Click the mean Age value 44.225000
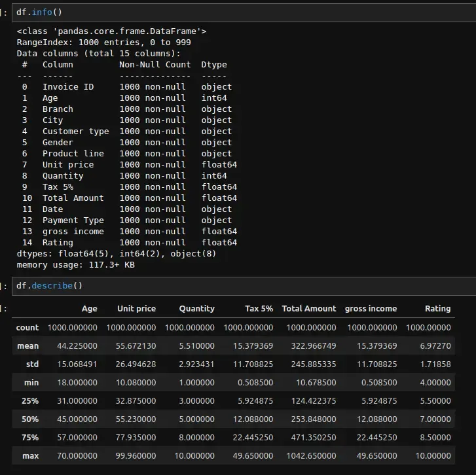 pyautogui.click(x=72, y=345)
